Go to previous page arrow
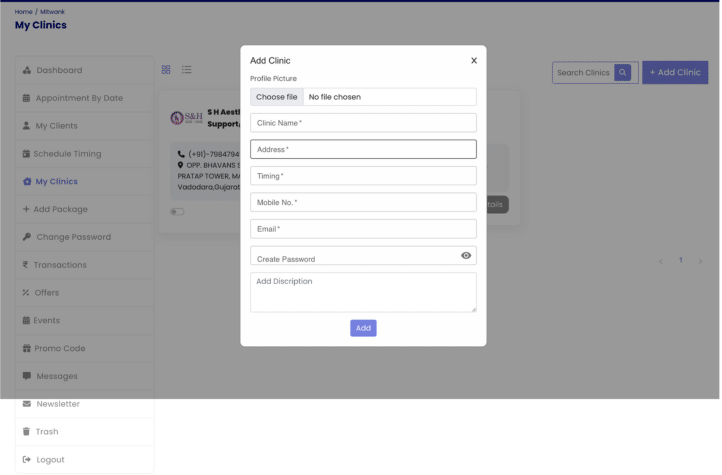Image resolution: width=722 pixels, height=475 pixels. pyautogui.click(x=661, y=261)
